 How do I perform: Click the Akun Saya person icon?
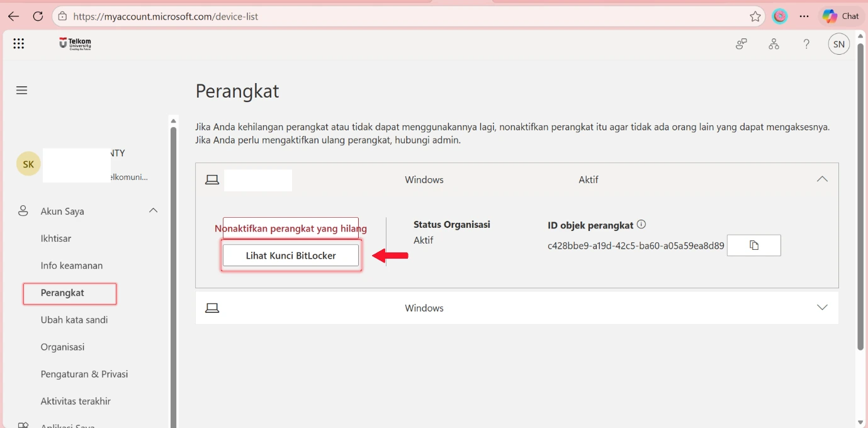point(23,211)
